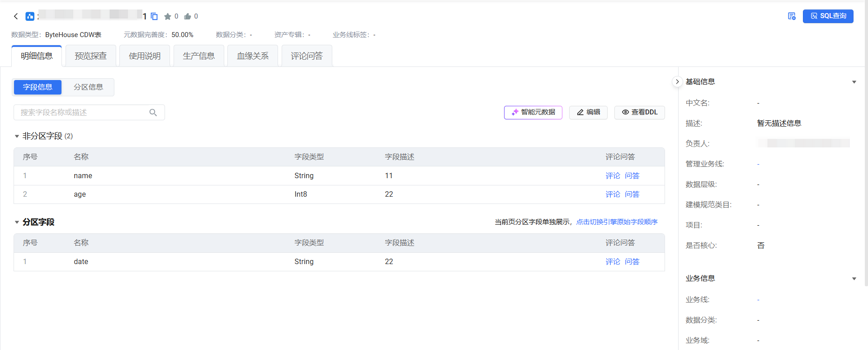The image size is (868, 350).
Task: Open the list icon beside SQL查询
Action: point(792,16)
